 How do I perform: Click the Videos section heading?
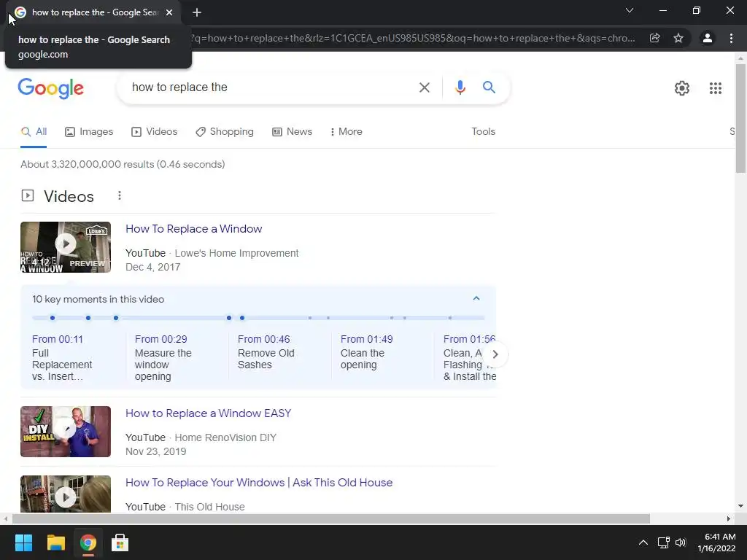pyautogui.click(x=69, y=196)
